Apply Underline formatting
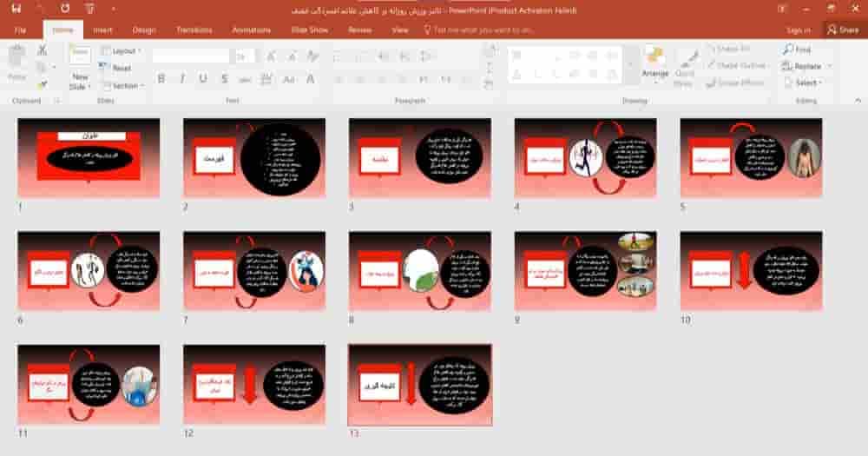 point(203,79)
